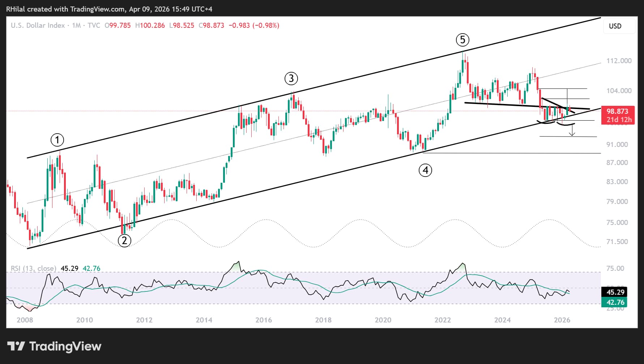
Task: Click the circled wave 3 label
Action: click(291, 78)
